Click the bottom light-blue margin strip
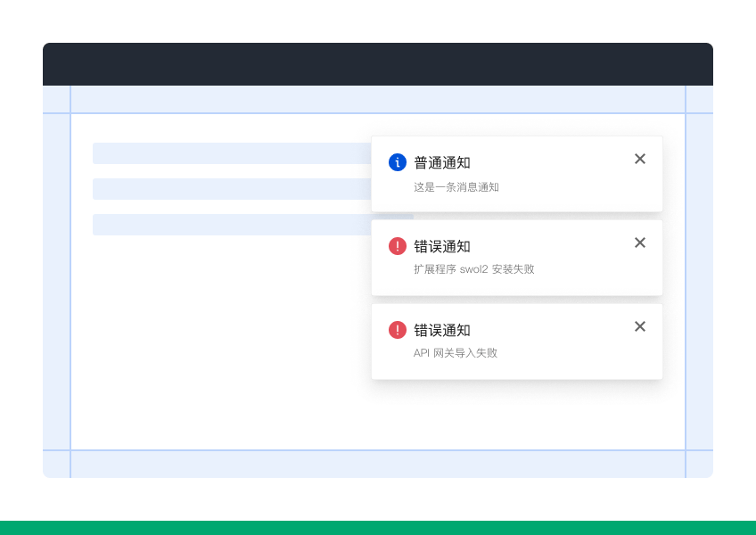Image resolution: width=756 pixels, height=535 pixels. 378,464
